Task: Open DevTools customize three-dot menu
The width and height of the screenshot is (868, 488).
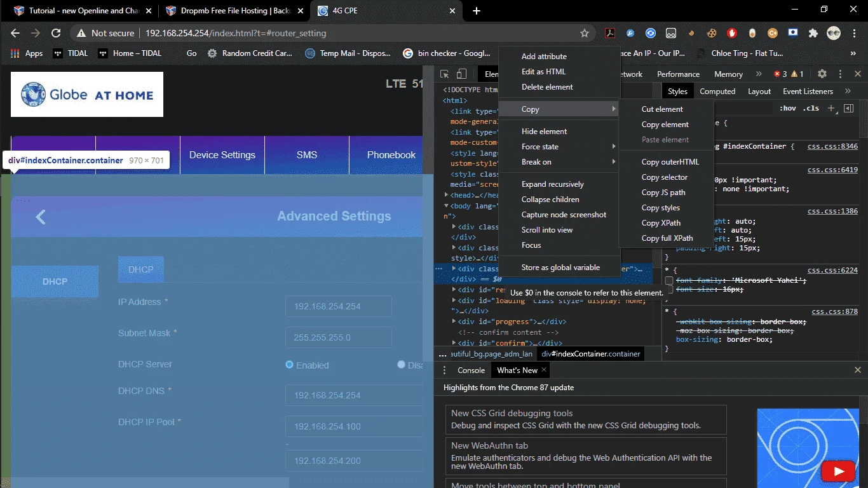Action: [x=840, y=74]
